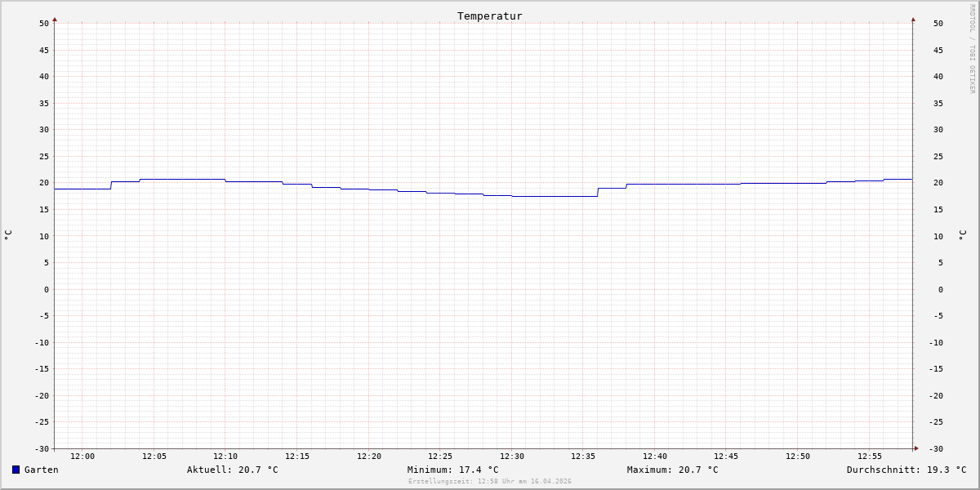Click the left axis label 50

pyautogui.click(x=44, y=24)
